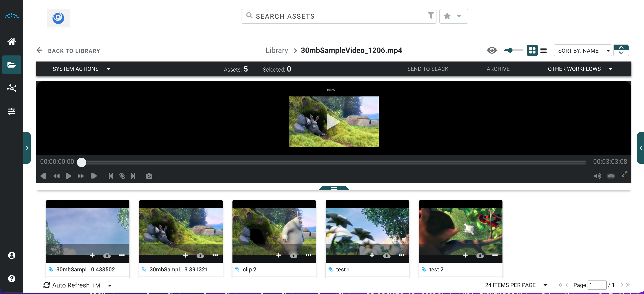Click the fullscreen expand icon in the player
644x294 pixels.
[x=624, y=174]
